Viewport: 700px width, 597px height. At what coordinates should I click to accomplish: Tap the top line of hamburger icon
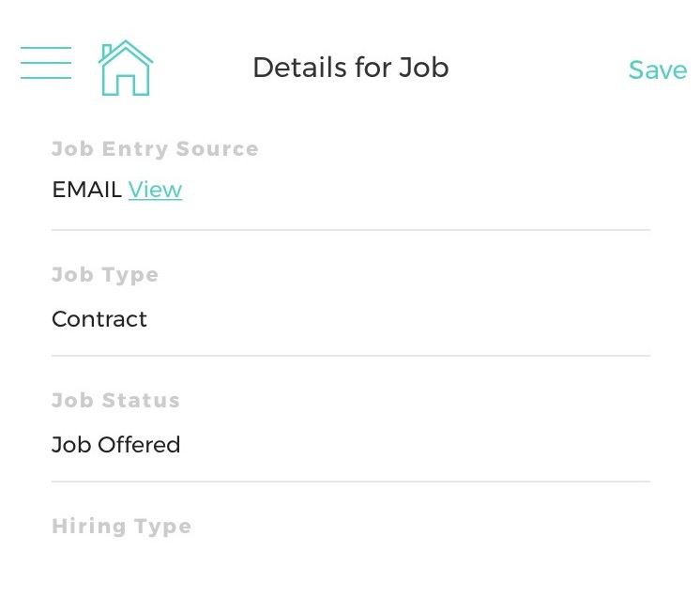(x=46, y=48)
